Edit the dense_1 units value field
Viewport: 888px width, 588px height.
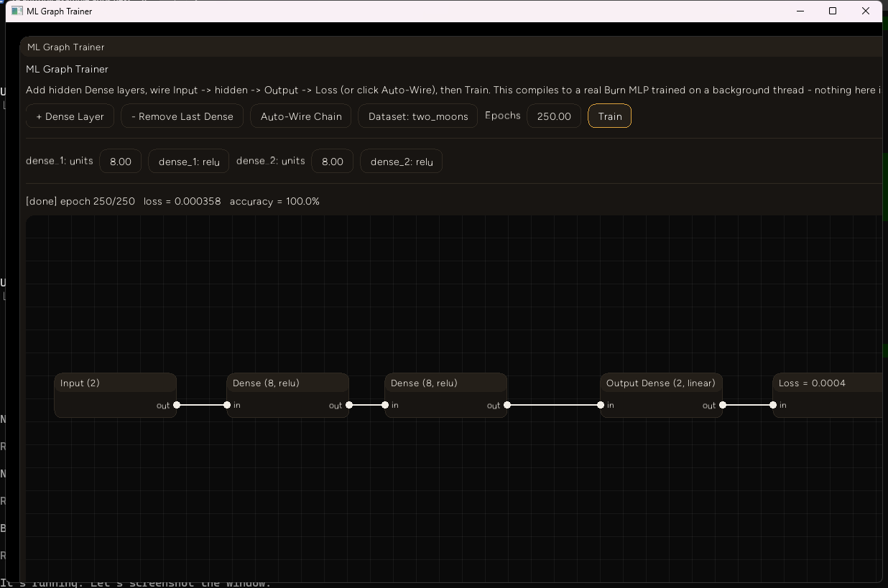(x=121, y=162)
